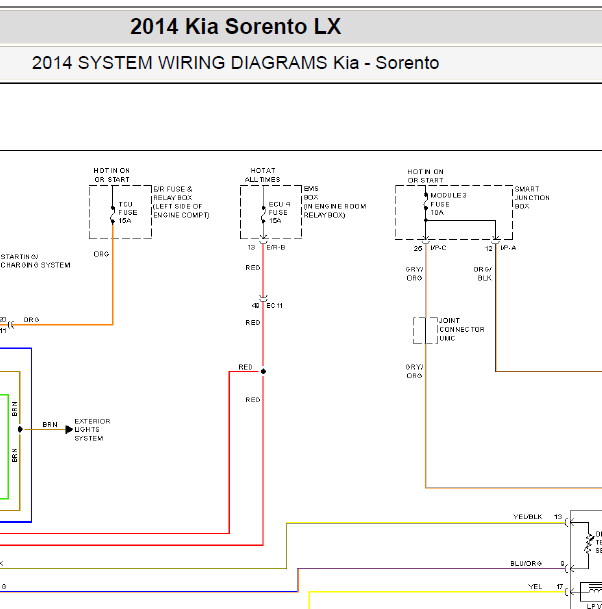Click the Module 3 fuse 10A symbol
Image resolution: width=602 pixels, height=609 pixels.
427,204
